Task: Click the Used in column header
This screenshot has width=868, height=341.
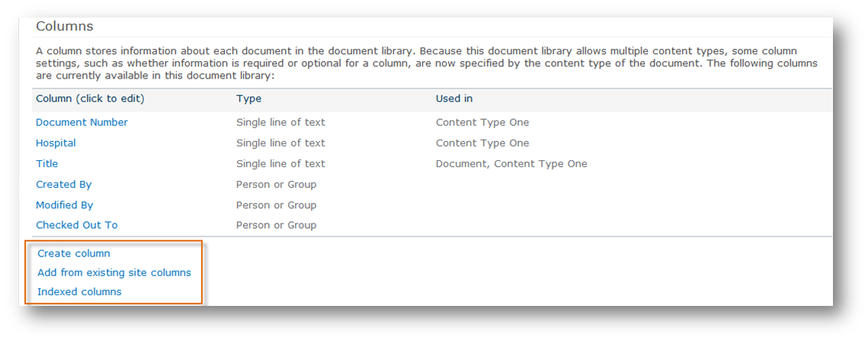Action: [x=454, y=98]
